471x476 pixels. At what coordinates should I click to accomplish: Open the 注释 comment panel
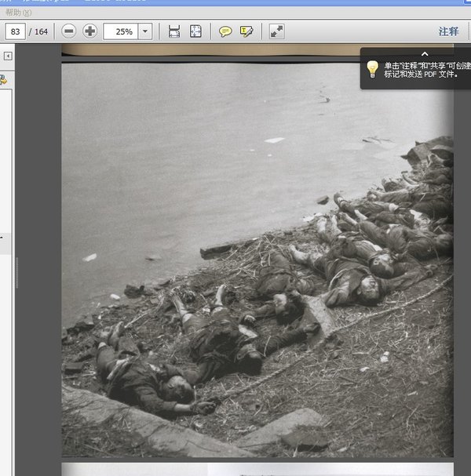[x=448, y=31]
